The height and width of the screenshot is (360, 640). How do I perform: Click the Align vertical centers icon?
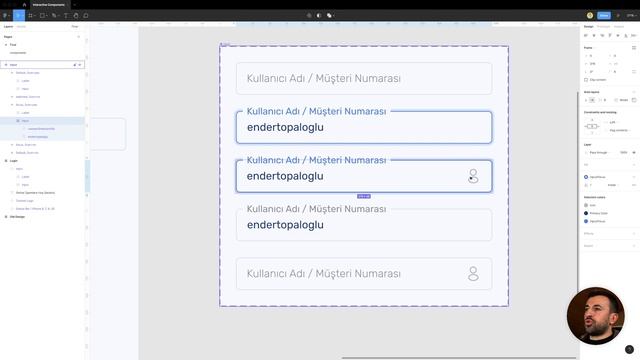pyautogui.click(x=618, y=36)
